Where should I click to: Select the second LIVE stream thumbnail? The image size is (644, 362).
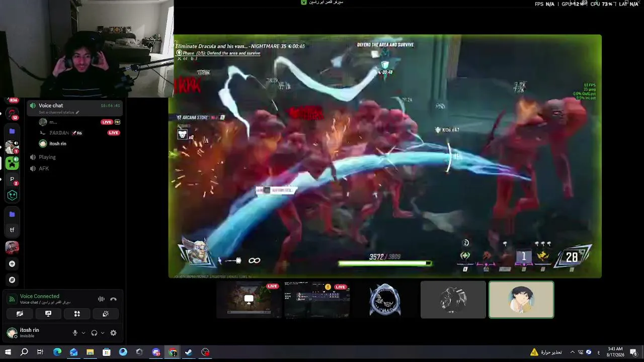point(317,300)
